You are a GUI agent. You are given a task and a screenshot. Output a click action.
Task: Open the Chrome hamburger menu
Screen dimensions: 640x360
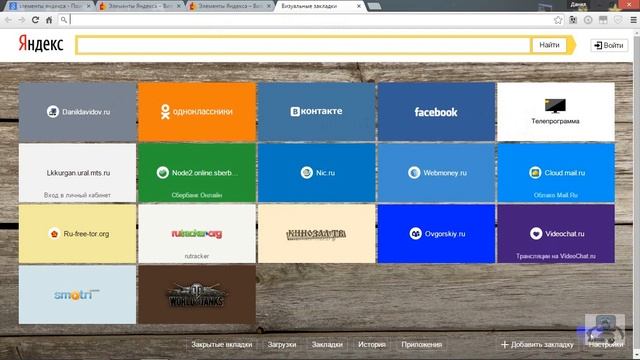[x=633, y=20]
